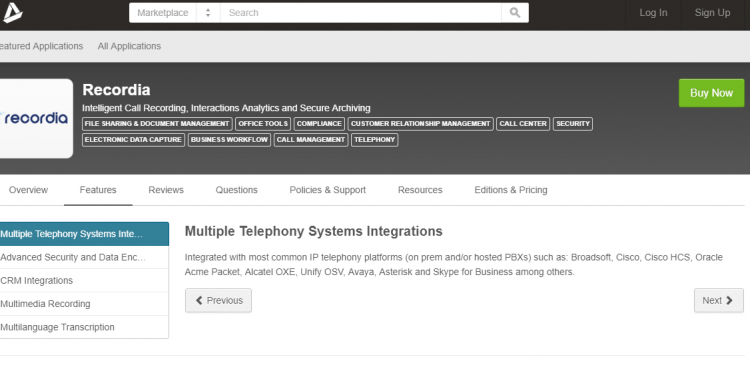Select CRM Integrations feature

pyautogui.click(x=84, y=281)
